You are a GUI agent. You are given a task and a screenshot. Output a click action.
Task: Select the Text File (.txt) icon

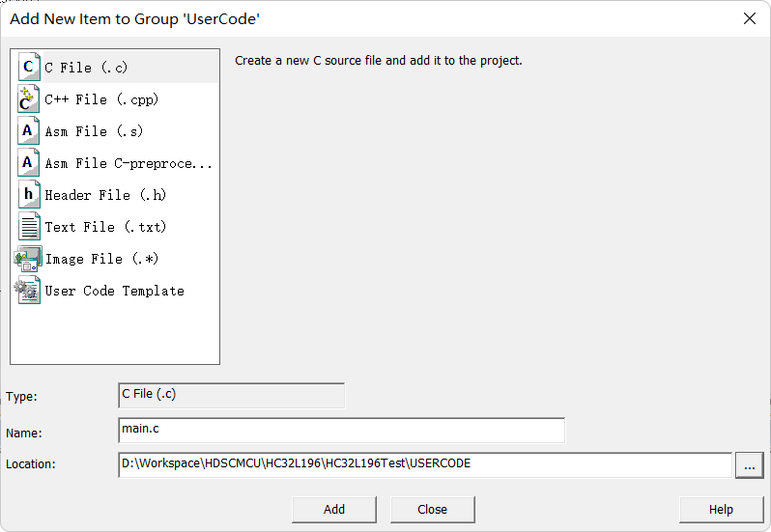click(x=29, y=227)
